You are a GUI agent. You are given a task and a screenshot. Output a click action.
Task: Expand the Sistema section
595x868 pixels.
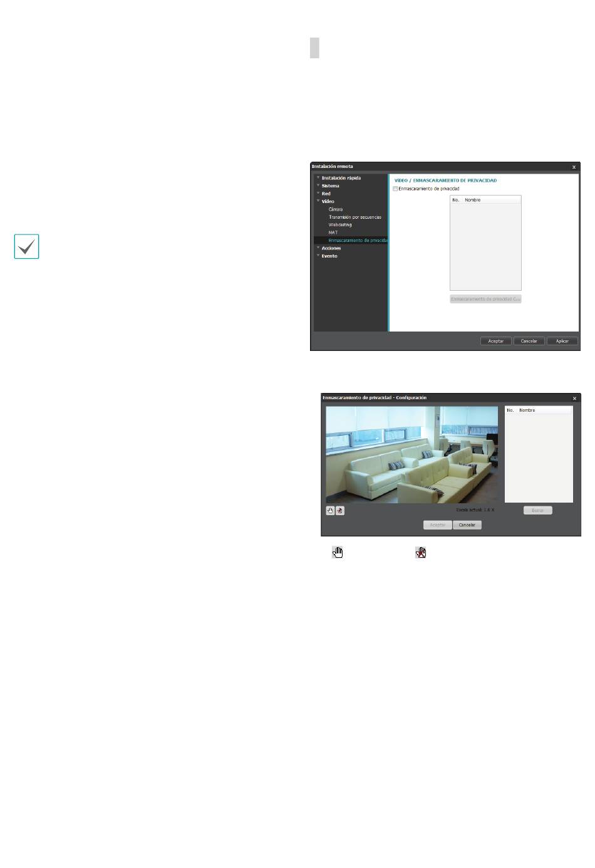tap(318, 186)
